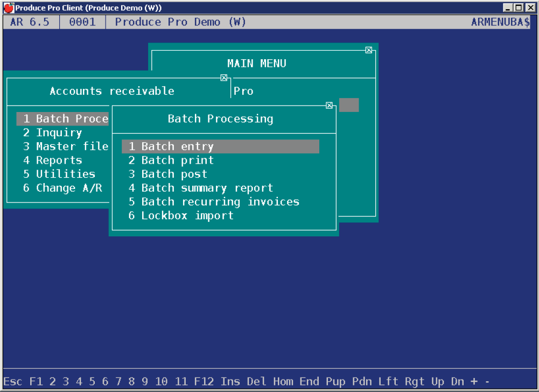Open 3 Master file option
The height and width of the screenshot is (392, 539).
click(x=66, y=146)
